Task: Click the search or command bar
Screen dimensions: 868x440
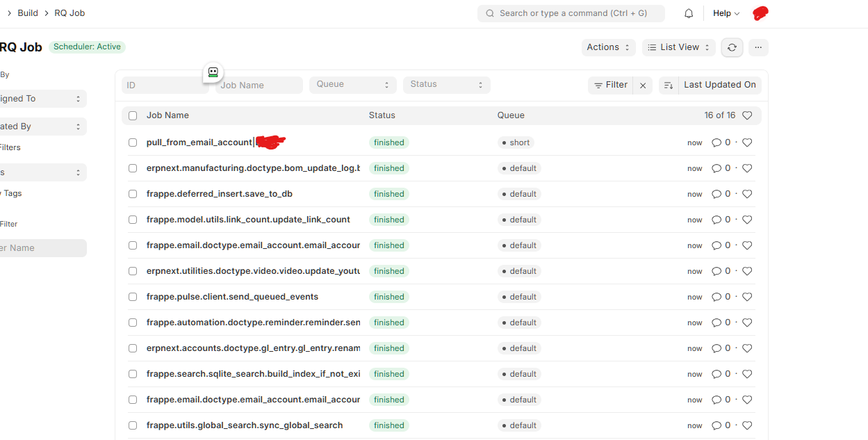Action: (x=571, y=13)
